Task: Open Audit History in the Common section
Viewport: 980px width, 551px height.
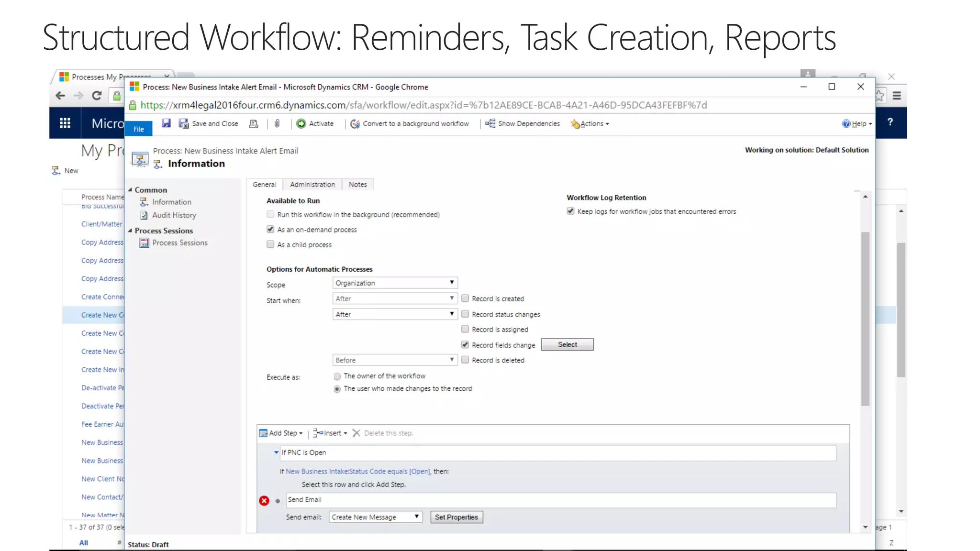Action: tap(174, 215)
